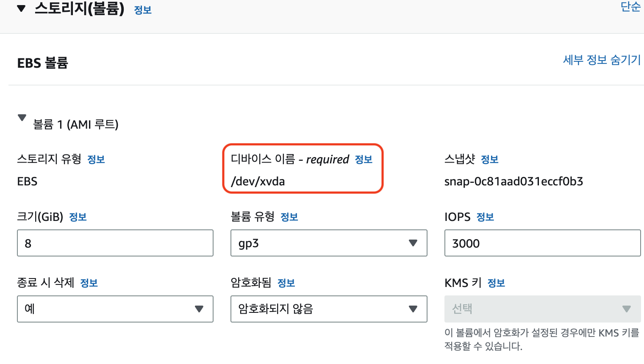The height and width of the screenshot is (364, 644).
Task: Open the 종료 시 삭제 dropdown
Action: pyautogui.click(x=114, y=309)
